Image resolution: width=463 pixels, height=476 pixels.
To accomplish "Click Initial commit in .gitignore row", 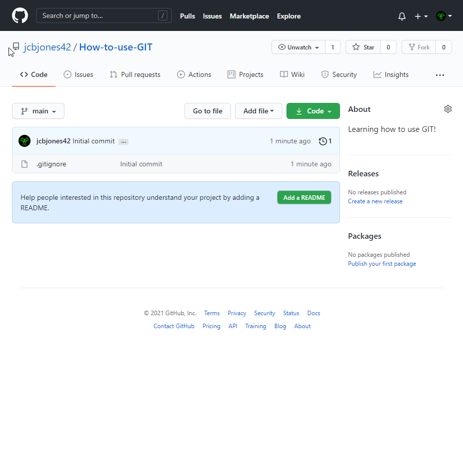I will tap(141, 164).
